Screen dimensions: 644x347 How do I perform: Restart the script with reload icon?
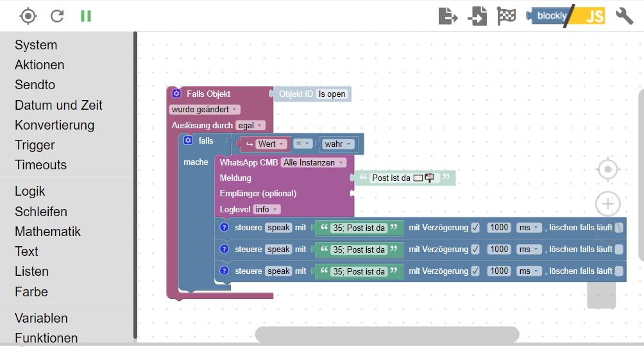click(57, 16)
